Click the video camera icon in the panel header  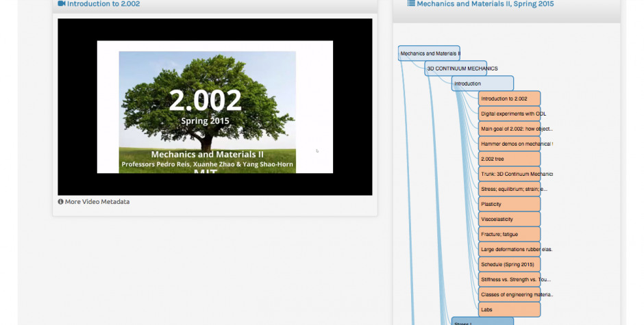tap(62, 4)
